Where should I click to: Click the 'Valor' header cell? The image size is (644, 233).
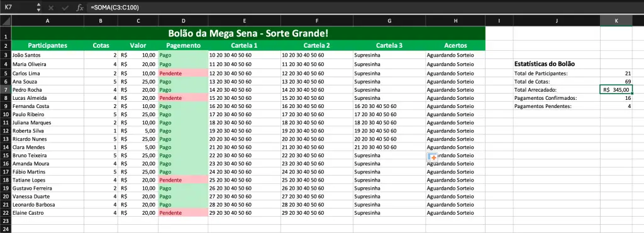[x=138, y=46]
